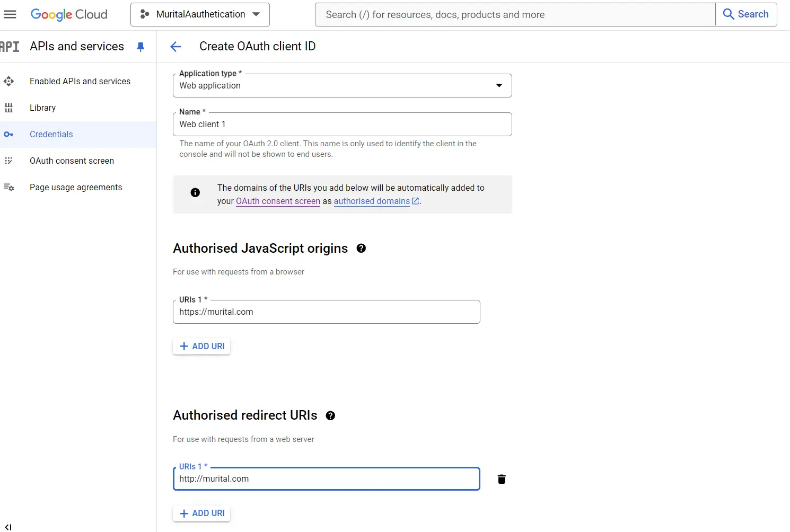This screenshot has width=790, height=532.
Task: Open the Library section
Action: [42, 108]
